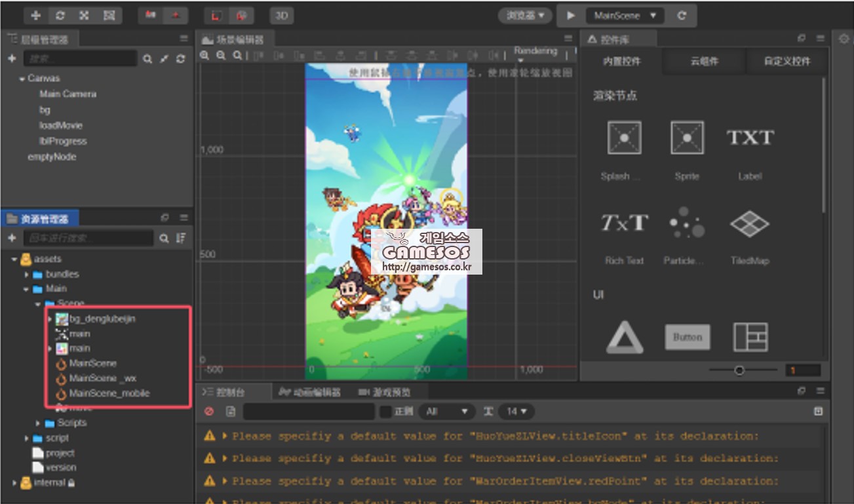Click the clear console icon
This screenshot has width=854, height=504.
coord(209,412)
